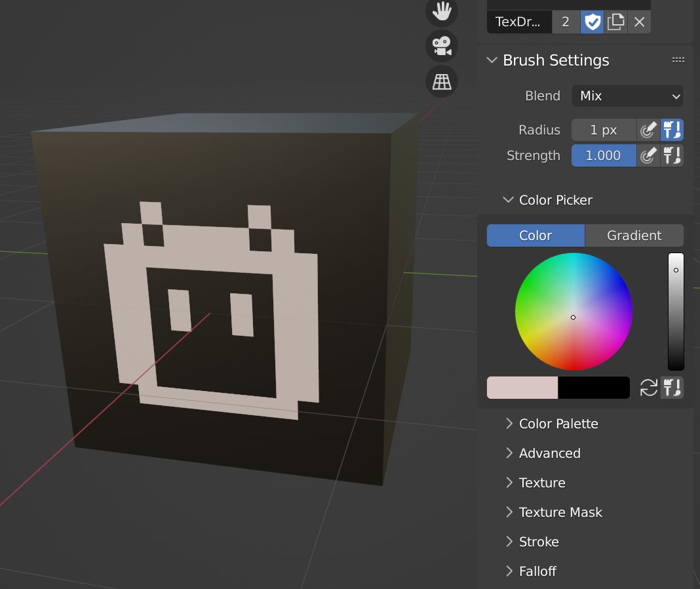Collapse the Brush Settings panel

pyautogui.click(x=492, y=60)
